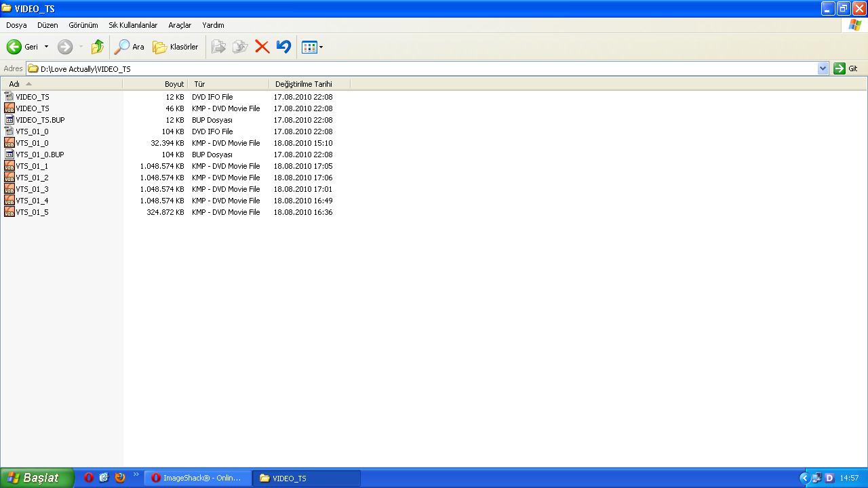Click the green Git go arrow
868x488 pixels.
[x=840, y=68]
